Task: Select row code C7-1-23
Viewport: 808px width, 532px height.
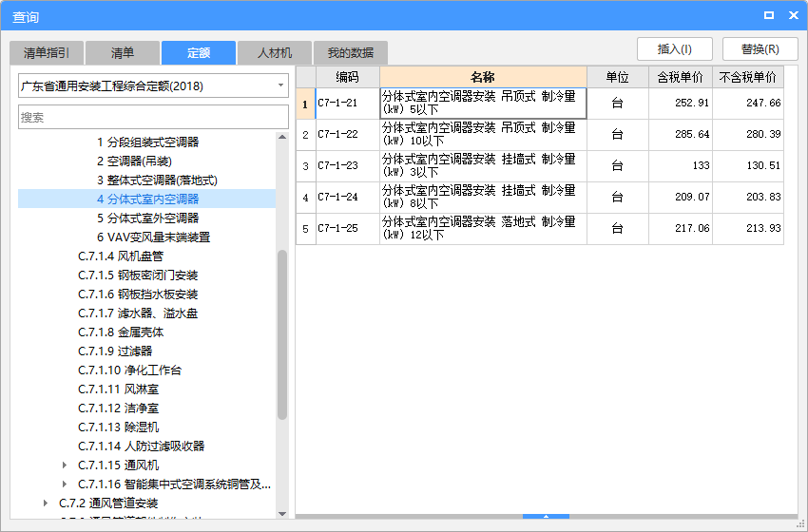Action: (x=337, y=166)
